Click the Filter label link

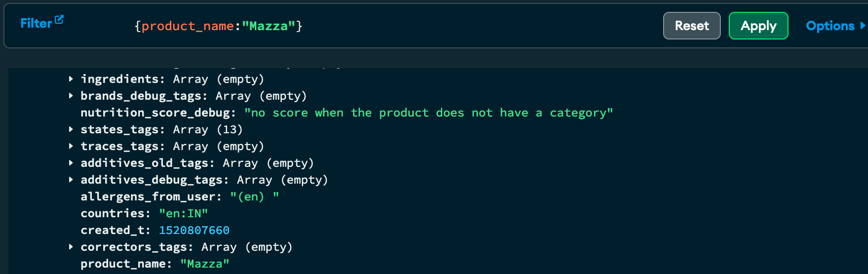(x=36, y=23)
